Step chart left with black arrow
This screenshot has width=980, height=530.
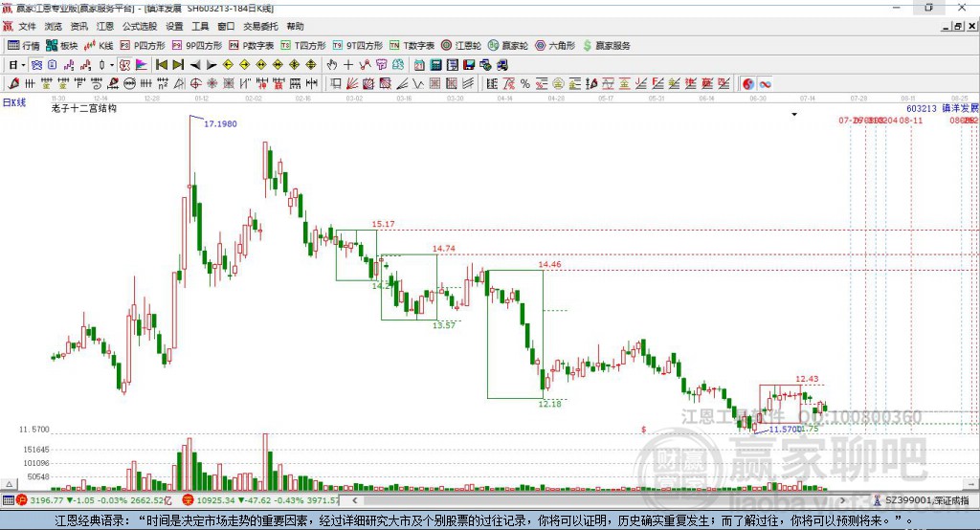195,65
